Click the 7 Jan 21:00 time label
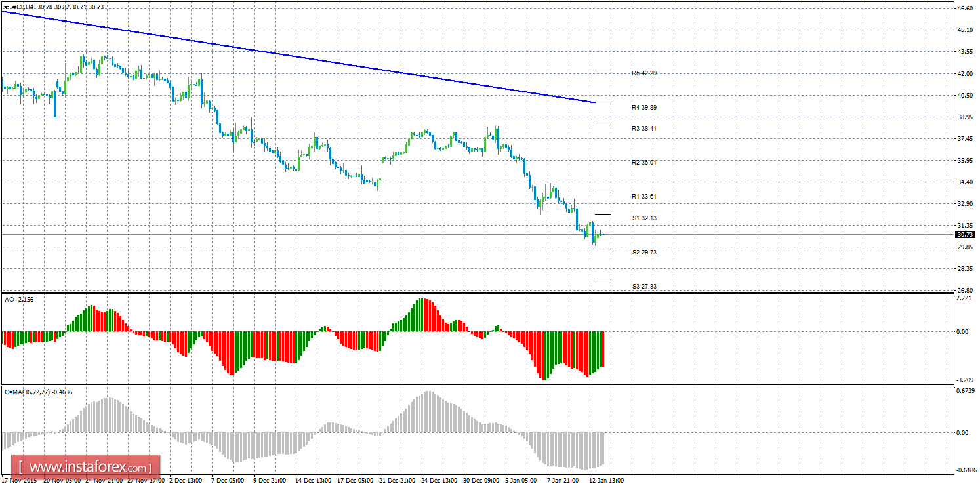 tap(563, 481)
